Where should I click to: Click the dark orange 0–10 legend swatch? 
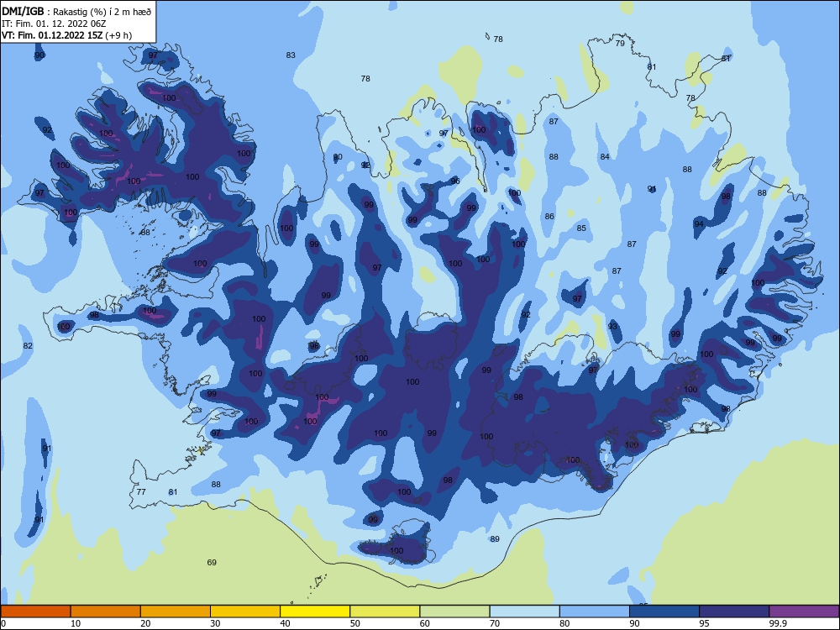coord(35,612)
